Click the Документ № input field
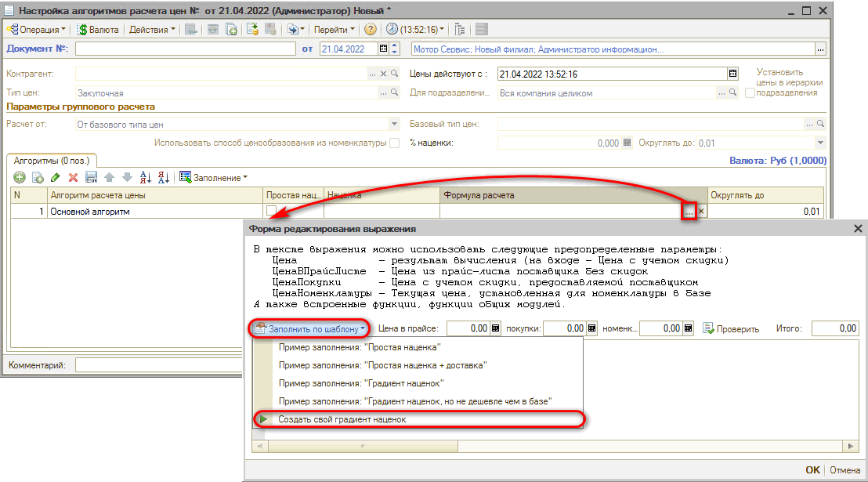 [186, 49]
